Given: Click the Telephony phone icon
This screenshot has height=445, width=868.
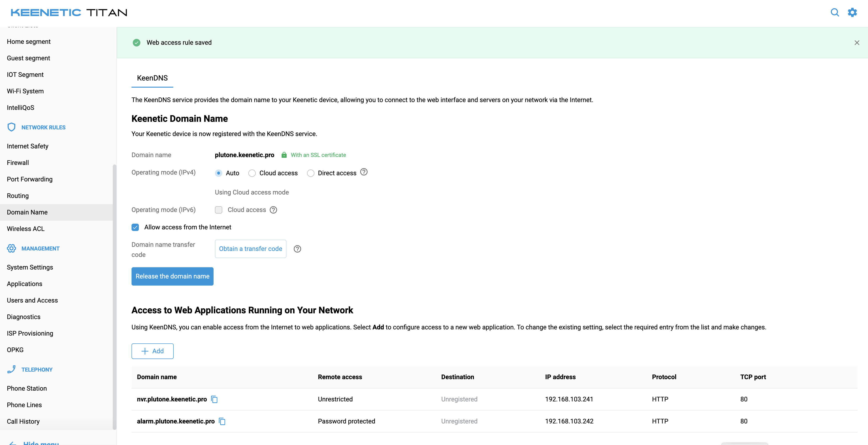Looking at the screenshot, I should pyautogui.click(x=11, y=370).
